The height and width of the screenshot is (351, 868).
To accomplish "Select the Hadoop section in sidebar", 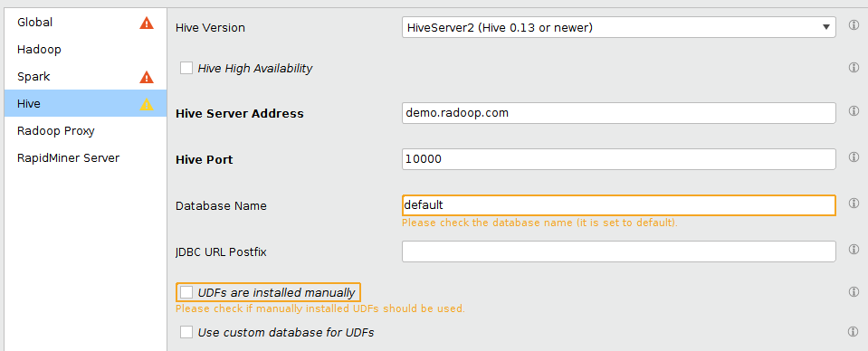I will coord(85,49).
